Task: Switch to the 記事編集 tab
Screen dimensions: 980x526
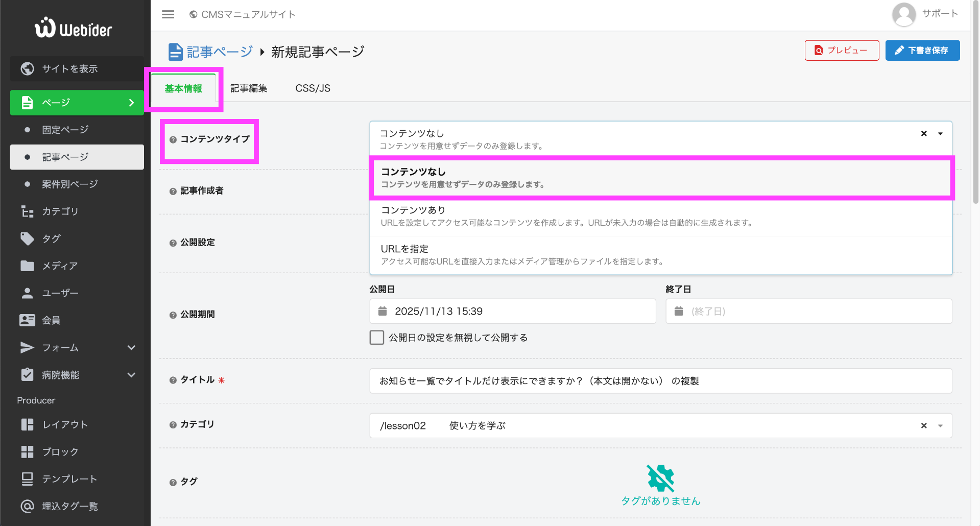Action: coord(249,88)
